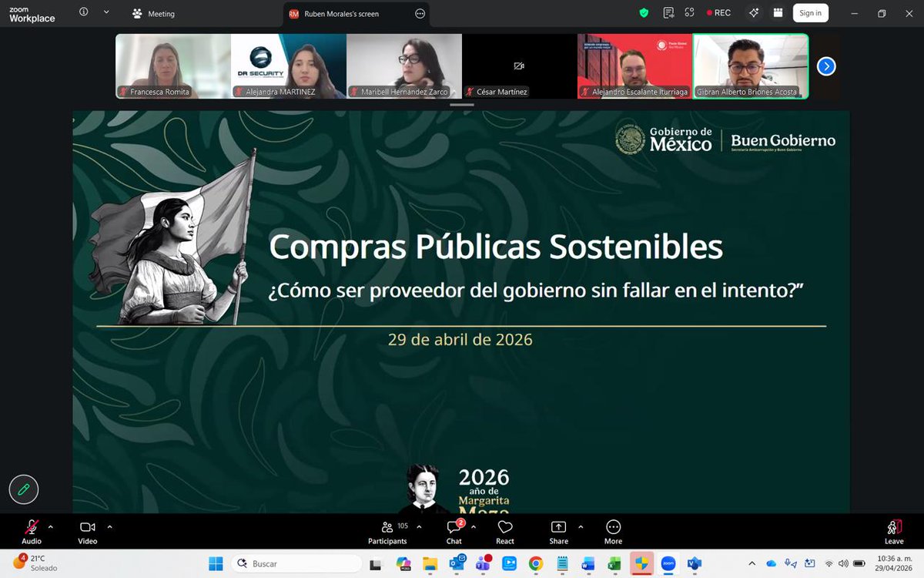Unmute using the Audio microphone button
This screenshot has width=924, height=578.
tap(32, 531)
